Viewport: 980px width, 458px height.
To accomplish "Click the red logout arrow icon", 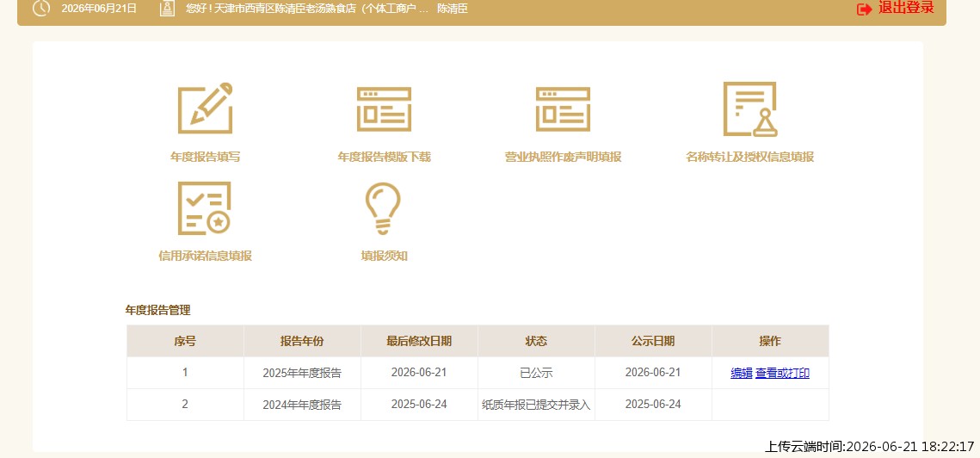I will 865,9.
